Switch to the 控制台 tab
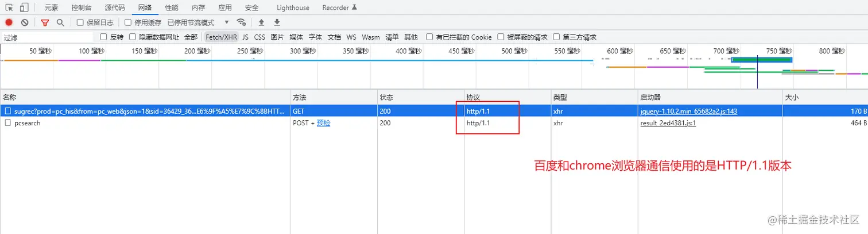The image size is (868, 234). [81, 8]
